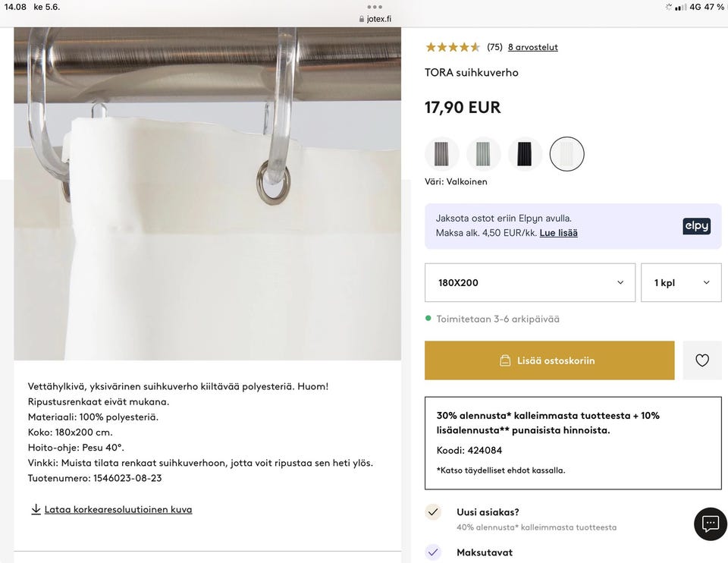Open the 180X200 size dropdown
Image resolution: width=728 pixels, height=563 pixels.
point(529,282)
